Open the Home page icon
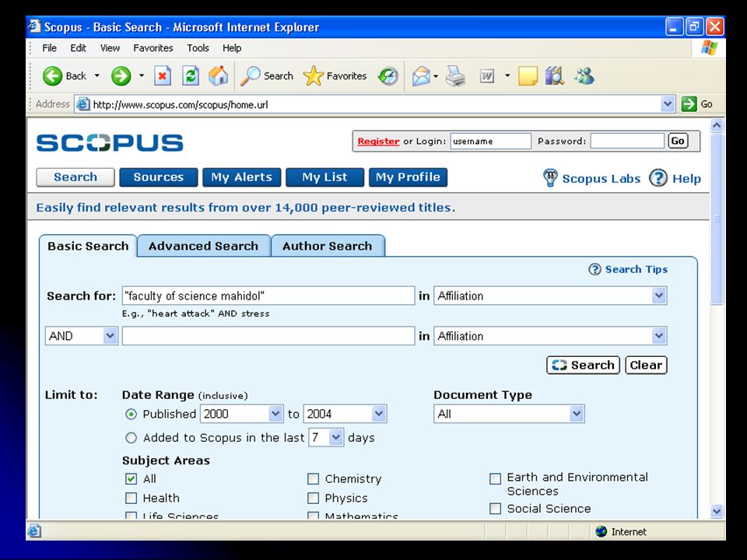The height and width of the screenshot is (560, 747). pos(218,75)
